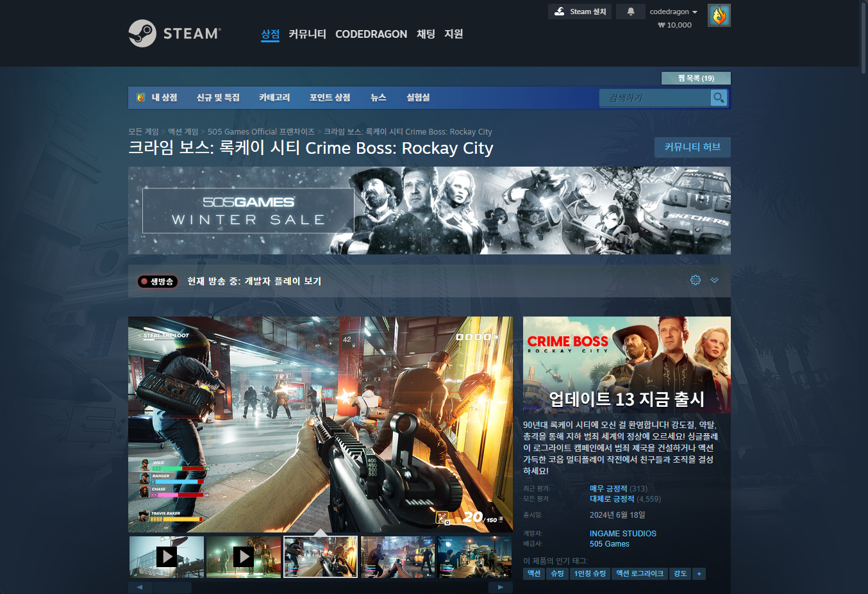Click 현재 방송 중: 개발자 플레이 보기
This screenshot has width=868, height=594.
coord(255,281)
